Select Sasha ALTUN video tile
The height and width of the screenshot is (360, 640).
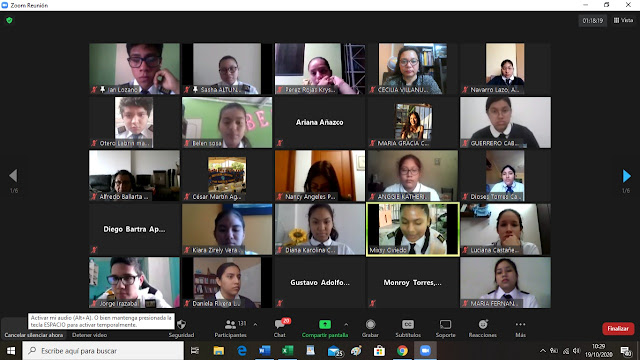pyautogui.click(x=227, y=69)
